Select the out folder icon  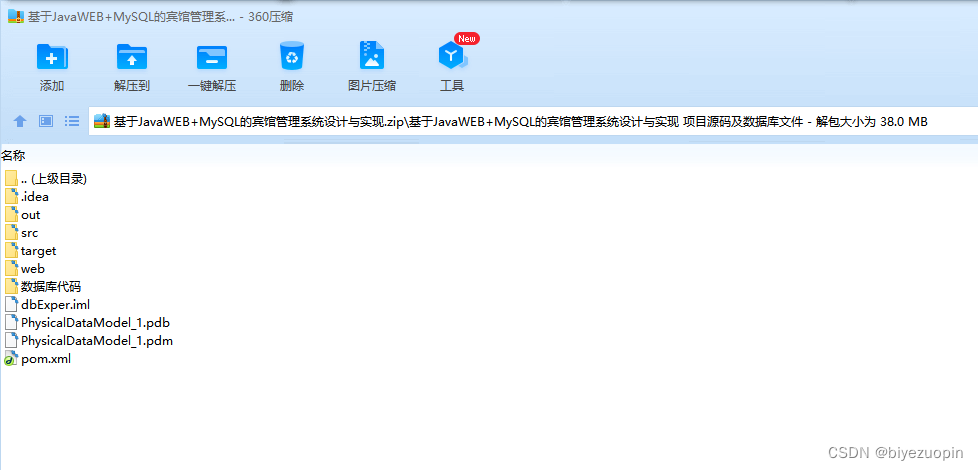pyautogui.click(x=11, y=214)
